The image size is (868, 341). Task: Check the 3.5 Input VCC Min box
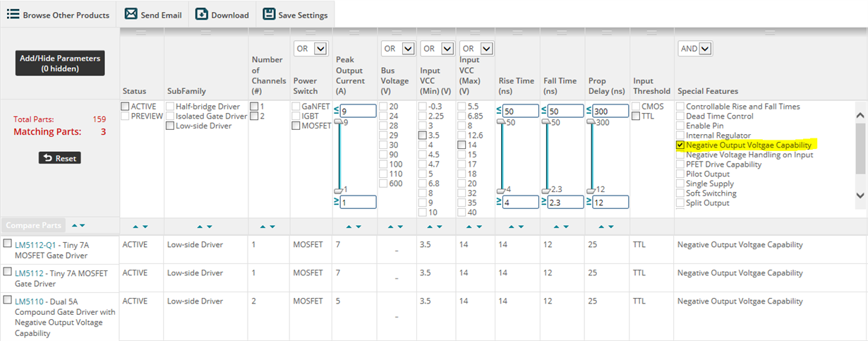(x=423, y=135)
